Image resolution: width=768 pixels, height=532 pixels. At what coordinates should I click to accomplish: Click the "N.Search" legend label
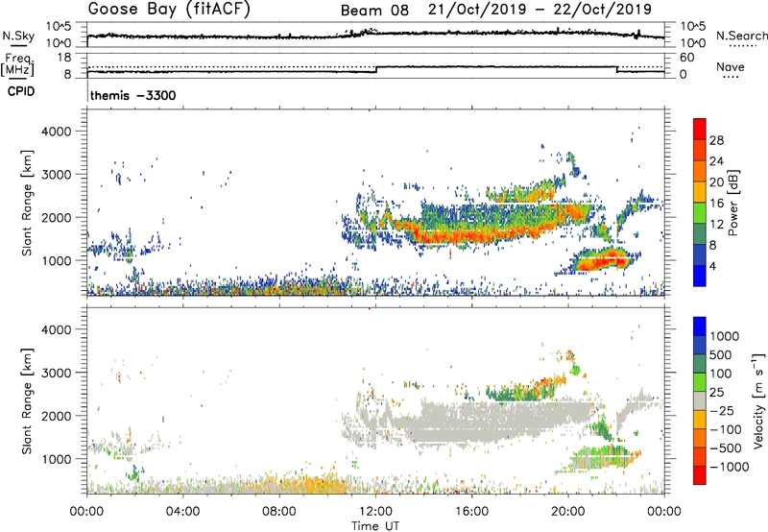click(x=742, y=36)
